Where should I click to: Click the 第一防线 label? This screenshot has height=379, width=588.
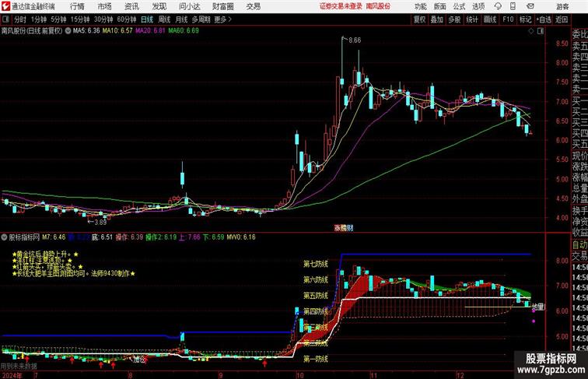315,359
